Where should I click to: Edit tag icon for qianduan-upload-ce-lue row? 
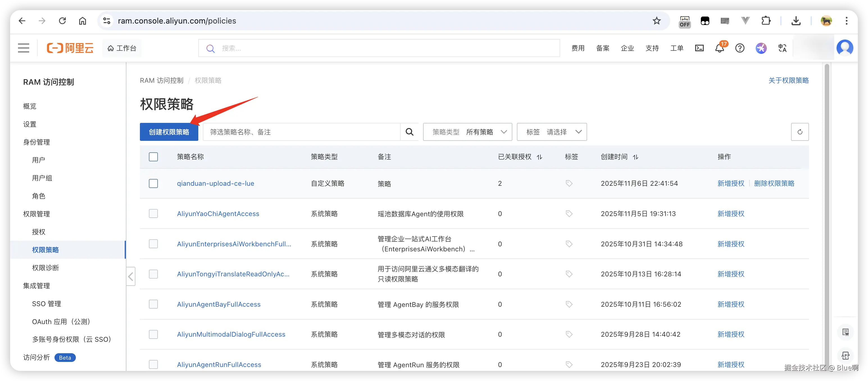point(569,183)
